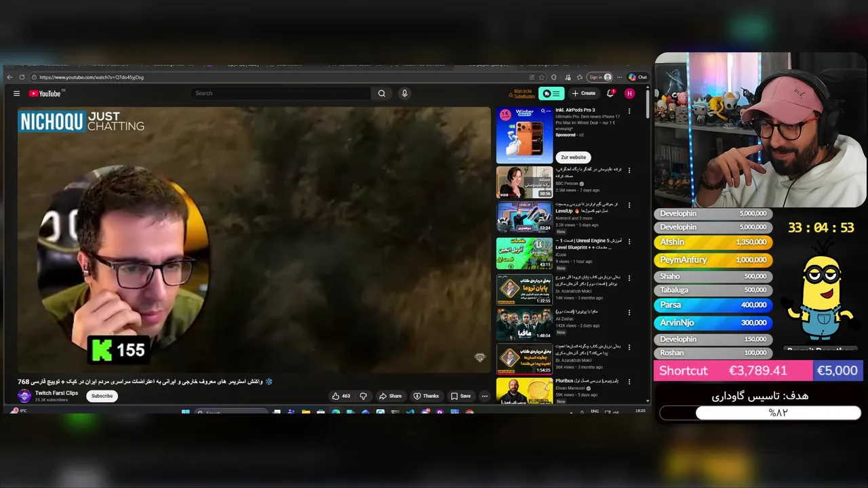Open the taskbar weather widget showing 0°C

pyautogui.click(x=18, y=411)
